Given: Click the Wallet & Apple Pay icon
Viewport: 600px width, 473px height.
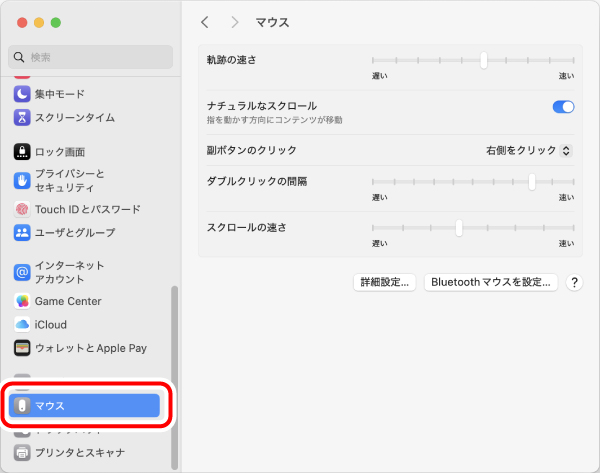Looking at the screenshot, I should pos(22,348).
